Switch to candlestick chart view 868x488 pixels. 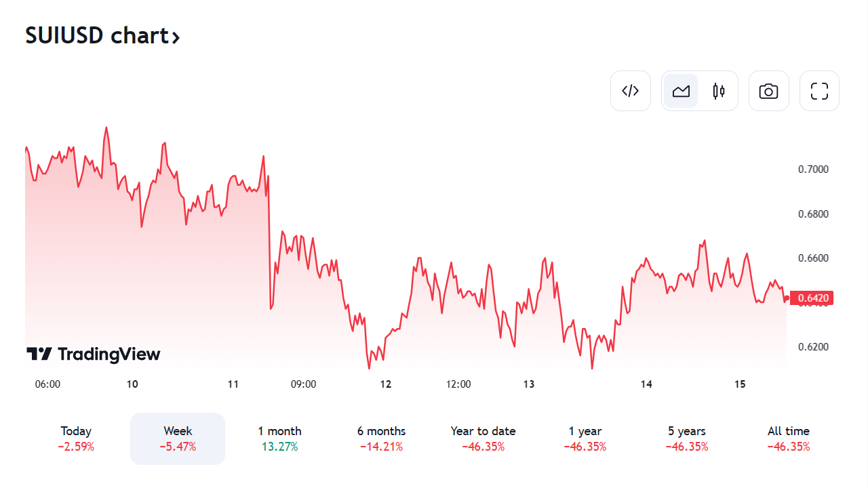click(x=719, y=91)
